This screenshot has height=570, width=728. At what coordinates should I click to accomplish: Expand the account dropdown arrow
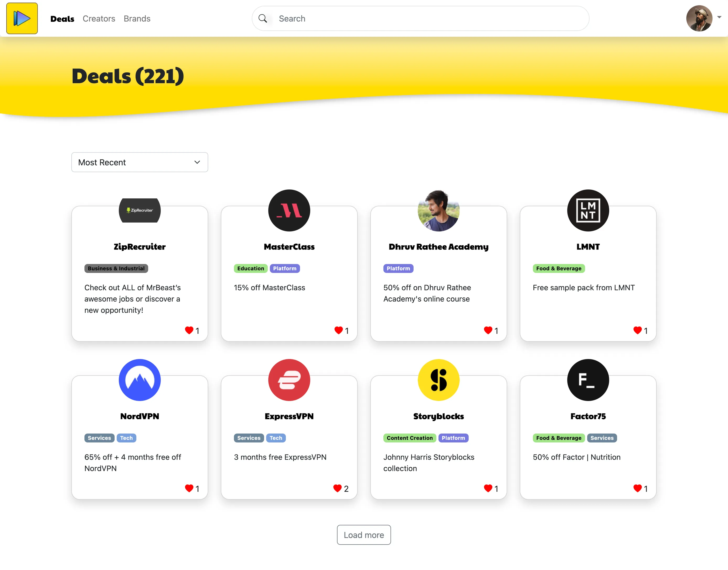[719, 17]
